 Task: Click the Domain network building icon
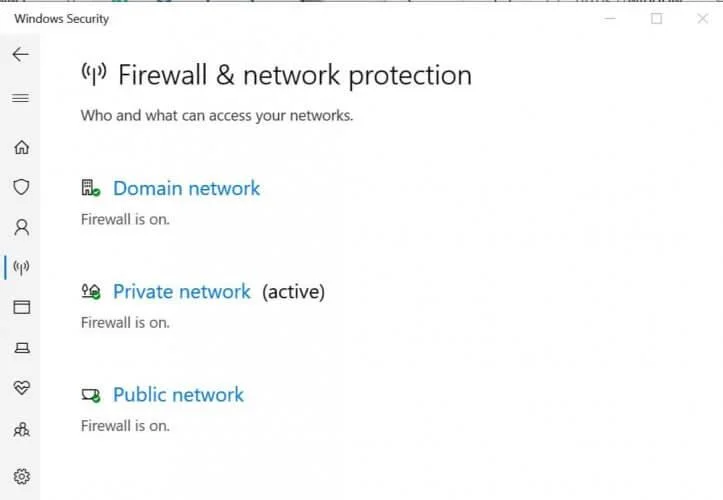click(x=91, y=189)
